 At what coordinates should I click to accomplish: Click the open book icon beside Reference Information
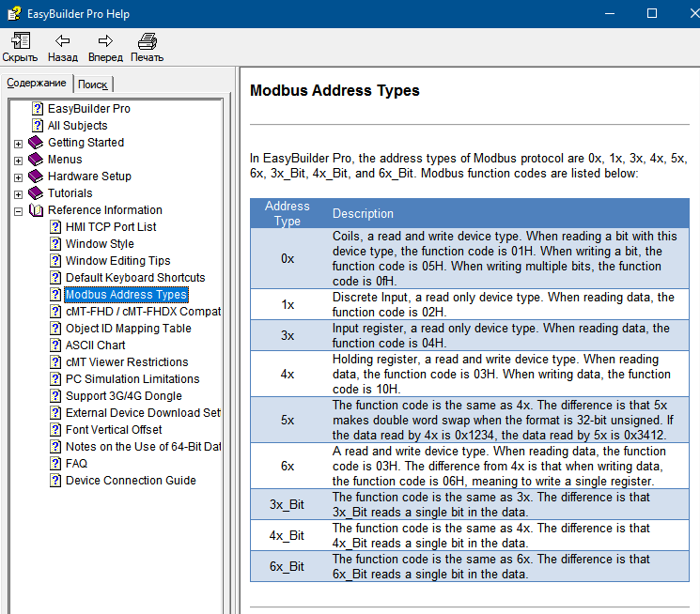pyautogui.click(x=36, y=210)
